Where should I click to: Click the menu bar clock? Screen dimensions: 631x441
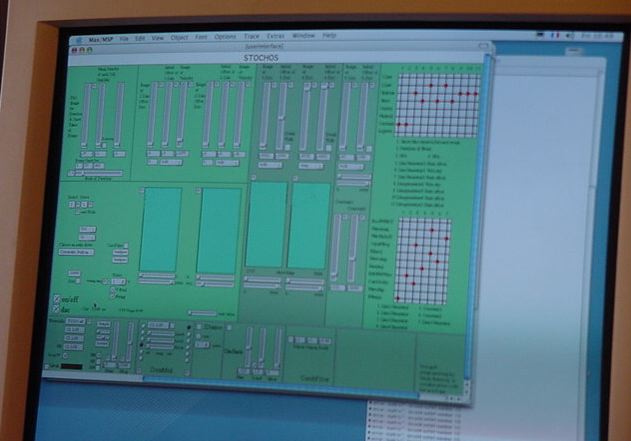tap(597, 36)
